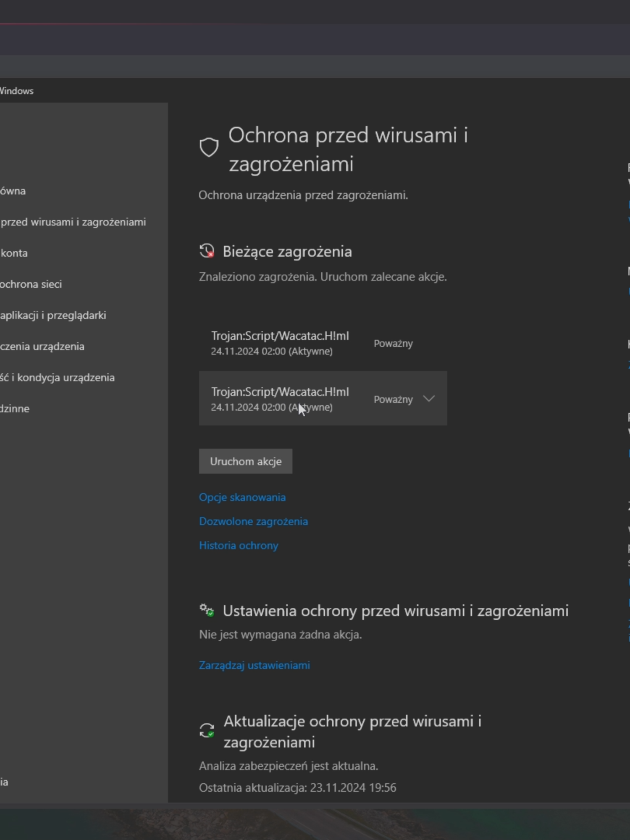Click 'Aktualizacje ochrony przed wirusami i zagrożeniami' heading
Image resolution: width=630 pixels, height=840 pixels.
click(x=352, y=731)
